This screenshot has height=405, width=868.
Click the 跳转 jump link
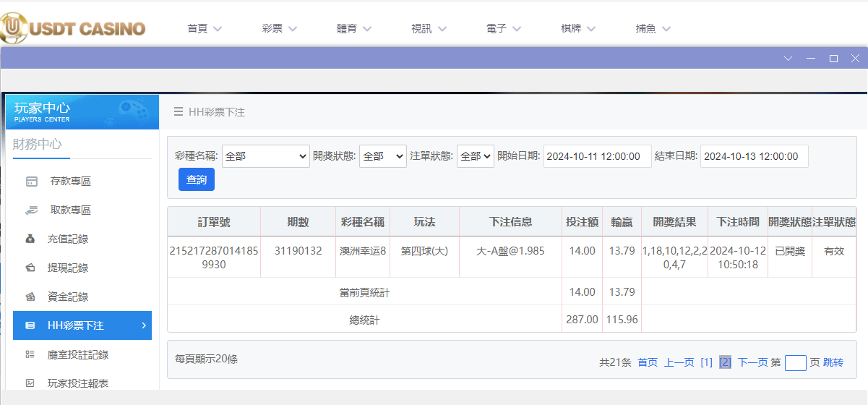(833, 362)
